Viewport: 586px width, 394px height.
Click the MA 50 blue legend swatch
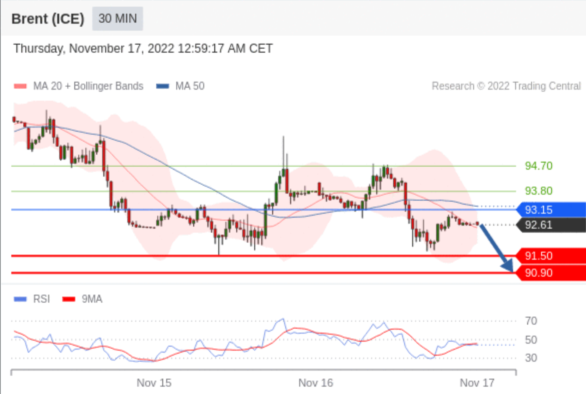tap(163, 86)
